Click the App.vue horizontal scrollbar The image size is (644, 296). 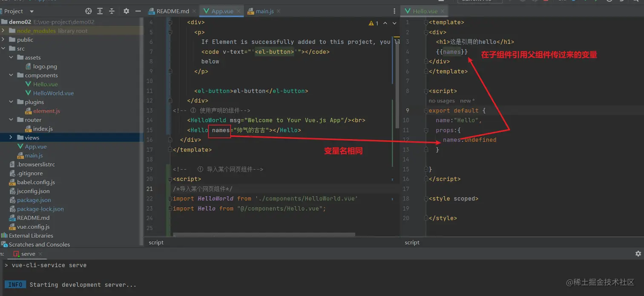(x=264, y=234)
